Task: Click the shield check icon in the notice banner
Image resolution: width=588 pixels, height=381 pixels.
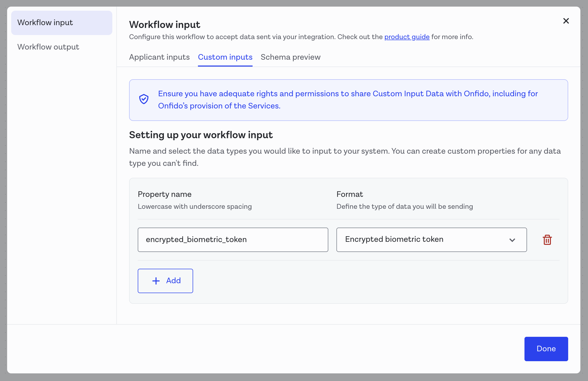Action: pyautogui.click(x=144, y=99)
